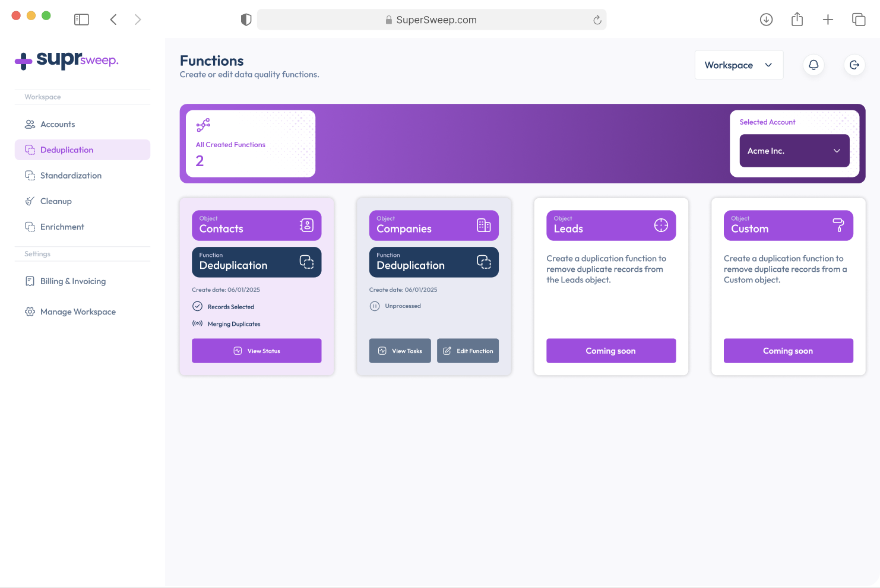Expand the Acme Inc. account selector
This screenshot has height=588, width=880.
pos(794,151)
